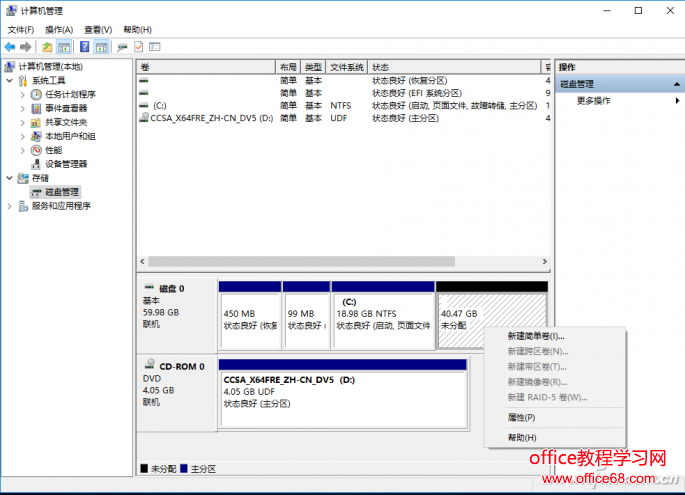The height and width of the screenshot is (495, 685).
Task: Expand the Performance tree node
Action: (x=23, y=150)
